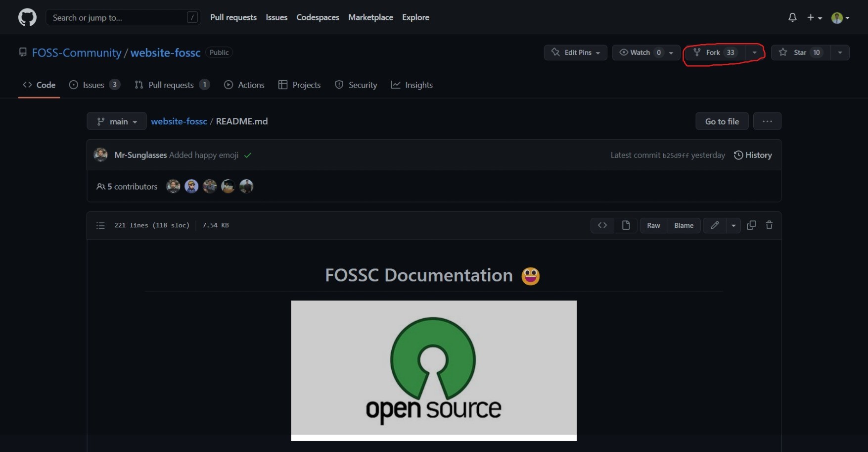The image size is (868, 452).
Task: Open the user avatar menu
Action: 840,18
